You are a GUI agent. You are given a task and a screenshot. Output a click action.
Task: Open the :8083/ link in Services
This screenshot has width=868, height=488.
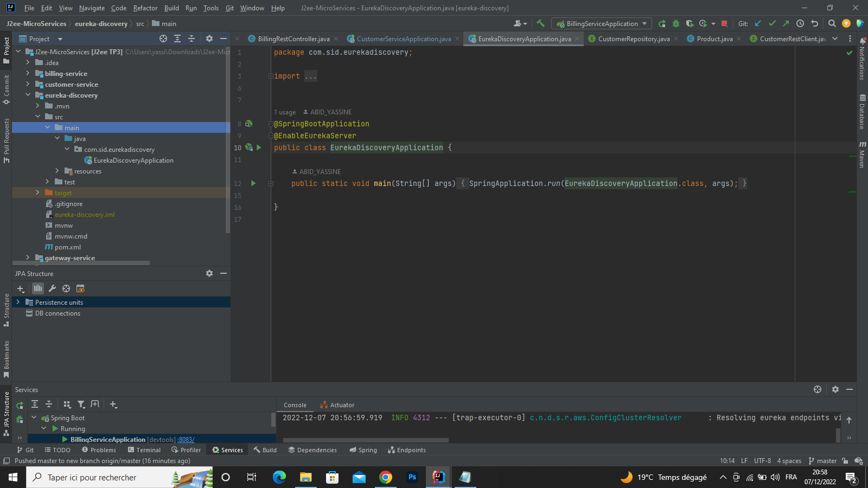186,440
